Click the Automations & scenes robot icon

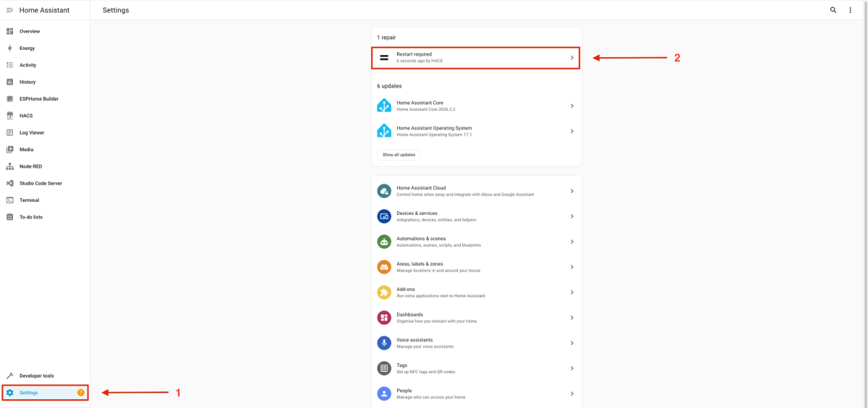tap(384, 242)
